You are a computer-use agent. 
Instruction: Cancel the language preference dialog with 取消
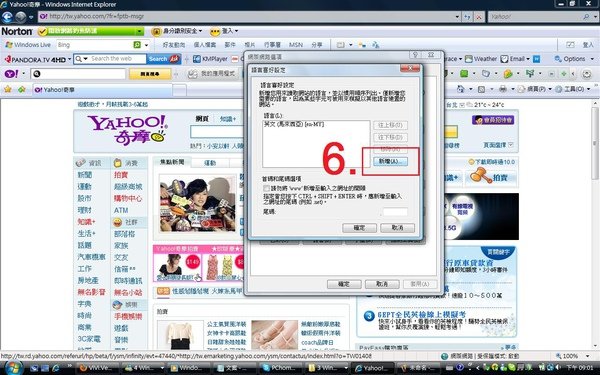[397, 228]
